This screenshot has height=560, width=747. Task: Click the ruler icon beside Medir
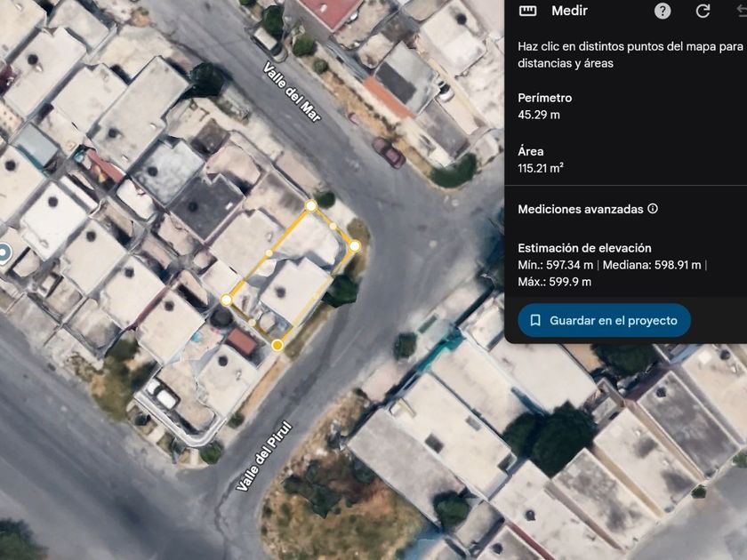pyautogui.click(x=527, y=11)
